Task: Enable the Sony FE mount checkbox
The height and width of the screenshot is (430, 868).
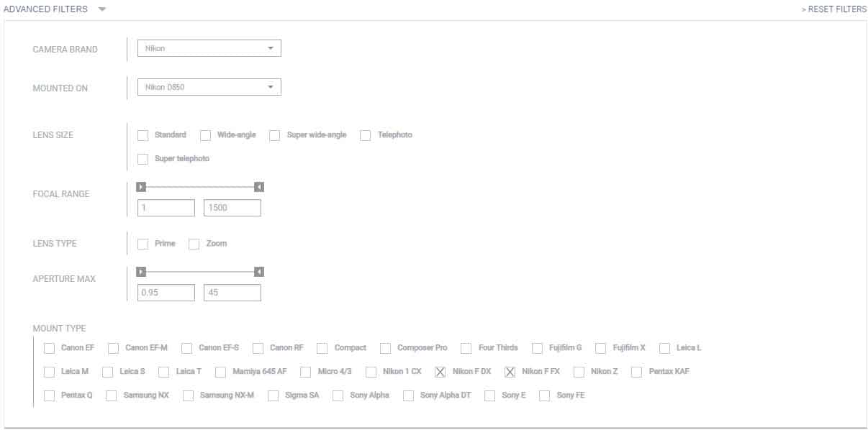Action: (x=544, y=395)
